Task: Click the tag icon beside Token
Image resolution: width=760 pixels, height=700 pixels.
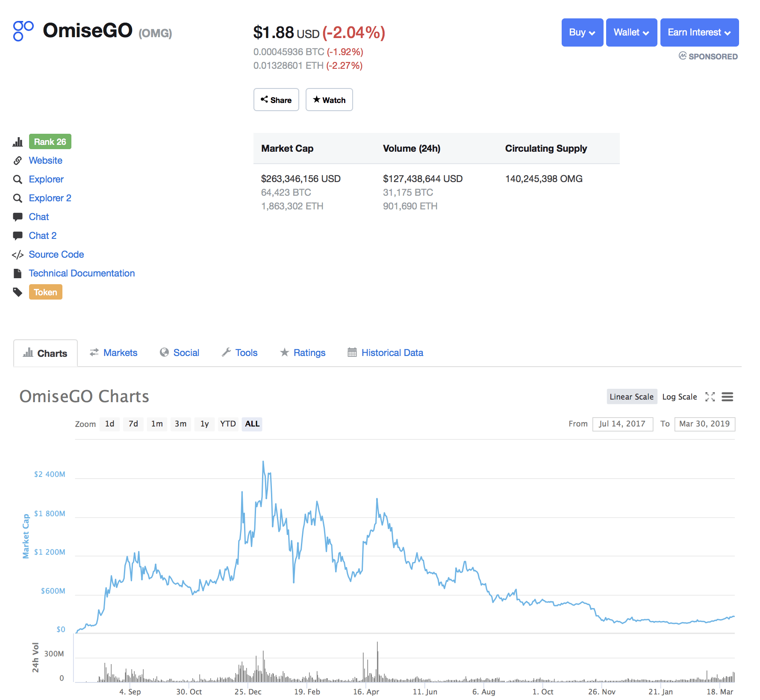Action: (18, 292)
